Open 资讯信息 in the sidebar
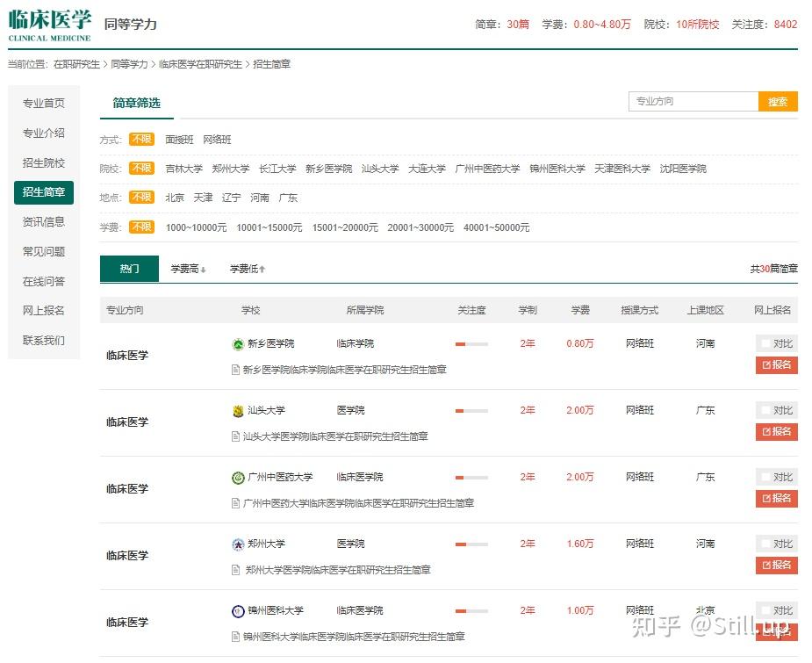This screenshot has height=663, width=812. [44, 222]
